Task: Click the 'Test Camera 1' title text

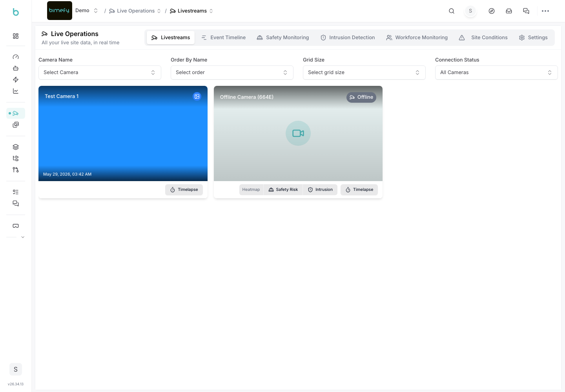Action: click(62, 96)
